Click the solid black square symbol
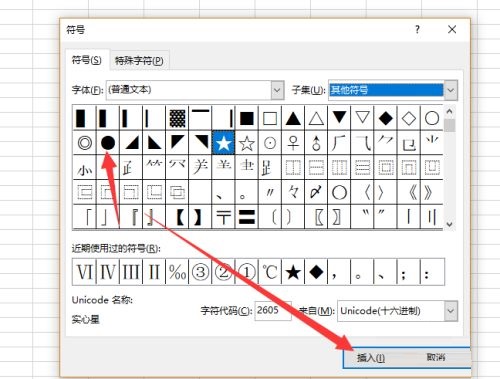The image size is (500, 379). [247, 118]
